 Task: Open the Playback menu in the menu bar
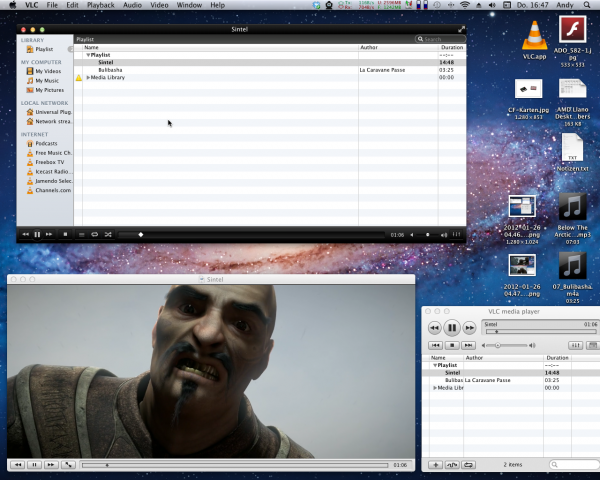click(100, 6)
